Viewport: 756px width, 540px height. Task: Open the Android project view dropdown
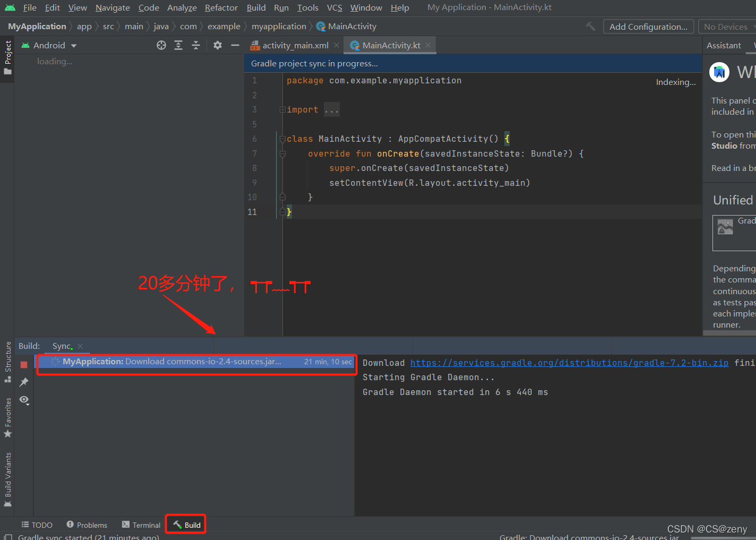(49, 46)
